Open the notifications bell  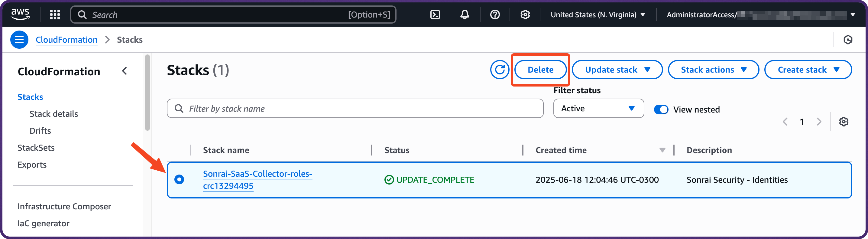[465, 15]
